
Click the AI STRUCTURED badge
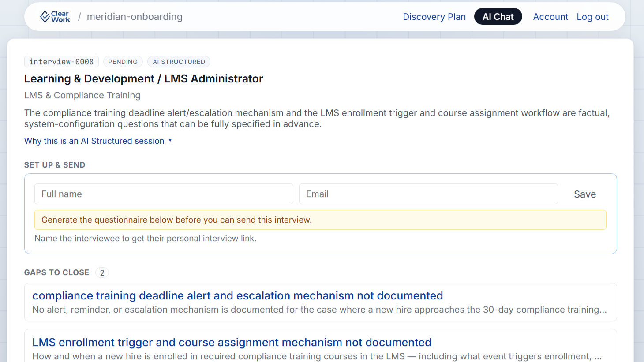[179, 62]
